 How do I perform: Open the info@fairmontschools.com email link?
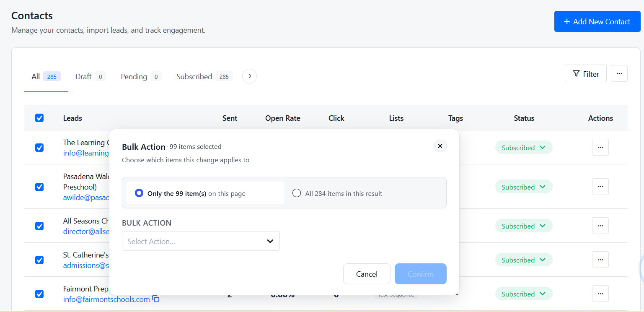click(x=106, y=299)
